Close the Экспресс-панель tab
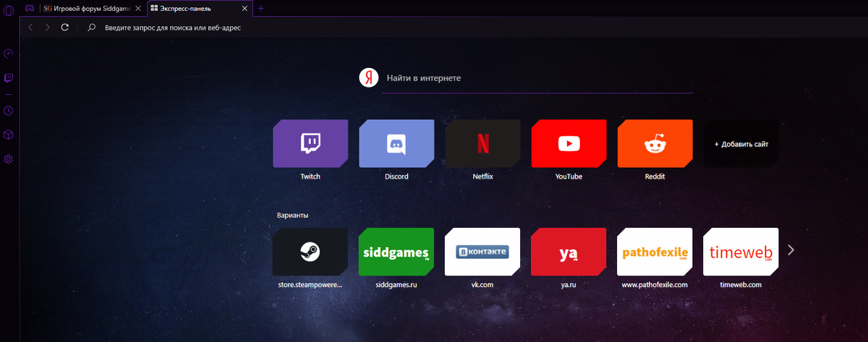Viewport: 868px width, 342px height. tap(244, 9)
